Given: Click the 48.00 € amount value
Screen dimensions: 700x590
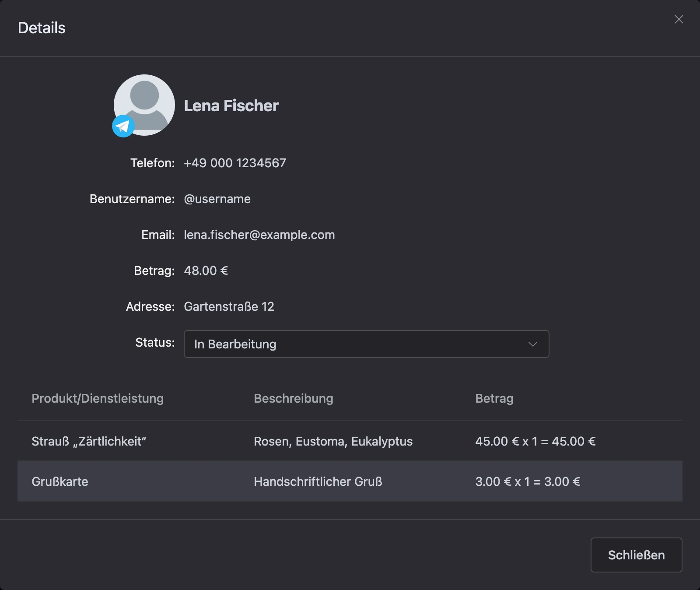Looking at the screenshot, I should pos(206,270).
